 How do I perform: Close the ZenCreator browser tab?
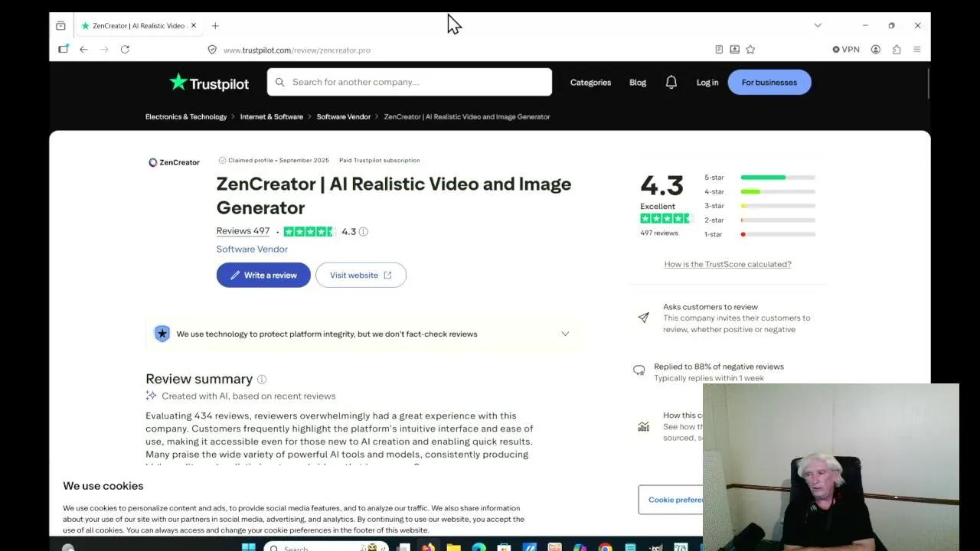click(x=194, y=25)
